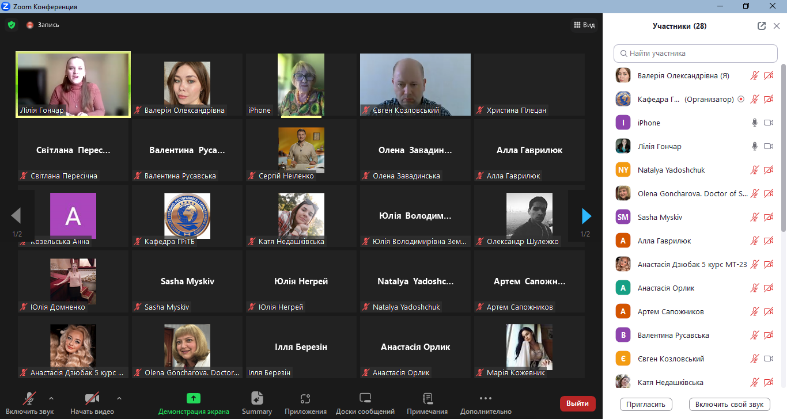Open Примечания notes icon

click(427, 403)
